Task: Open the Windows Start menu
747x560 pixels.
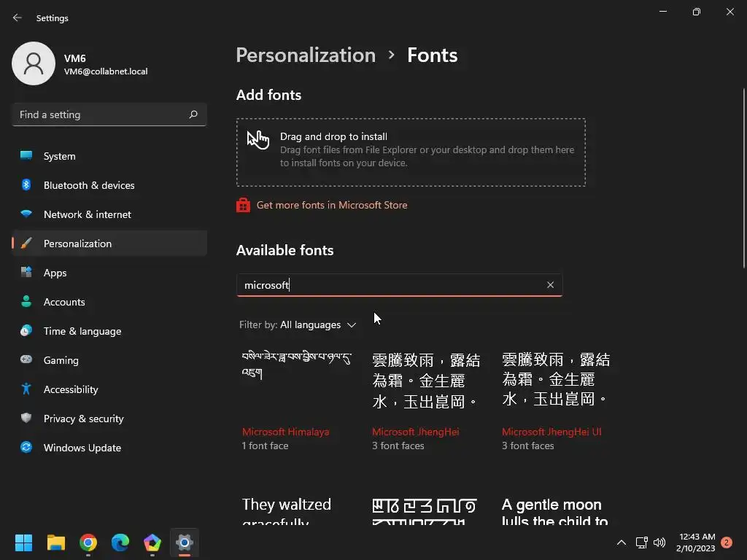Action: (23, 542)
